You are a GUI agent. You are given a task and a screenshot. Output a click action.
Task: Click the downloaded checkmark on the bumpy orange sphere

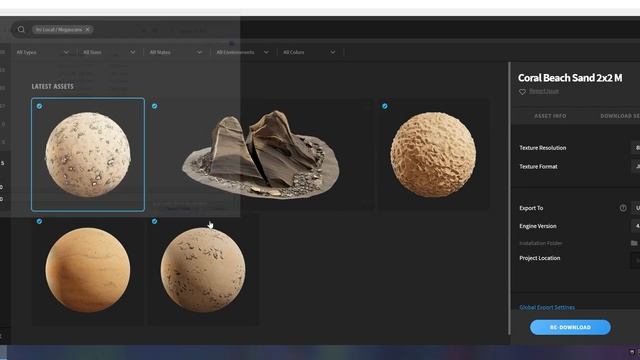tap(384, 106)
